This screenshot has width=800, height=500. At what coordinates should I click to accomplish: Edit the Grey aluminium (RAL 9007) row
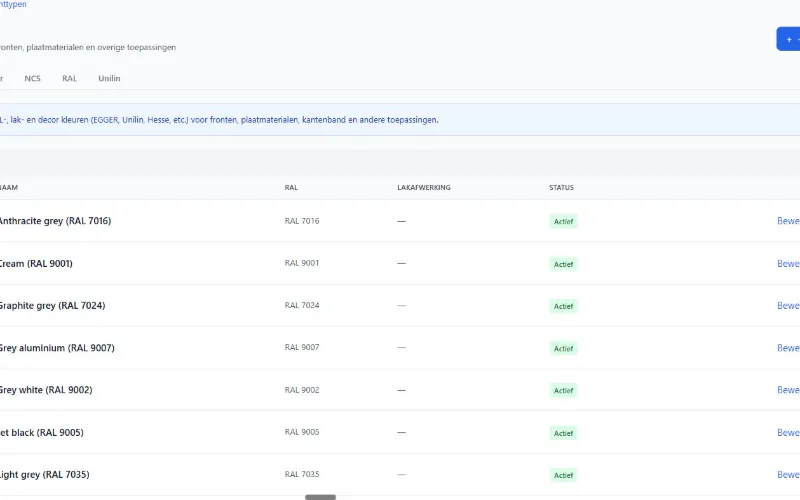[x=788, y=348]
